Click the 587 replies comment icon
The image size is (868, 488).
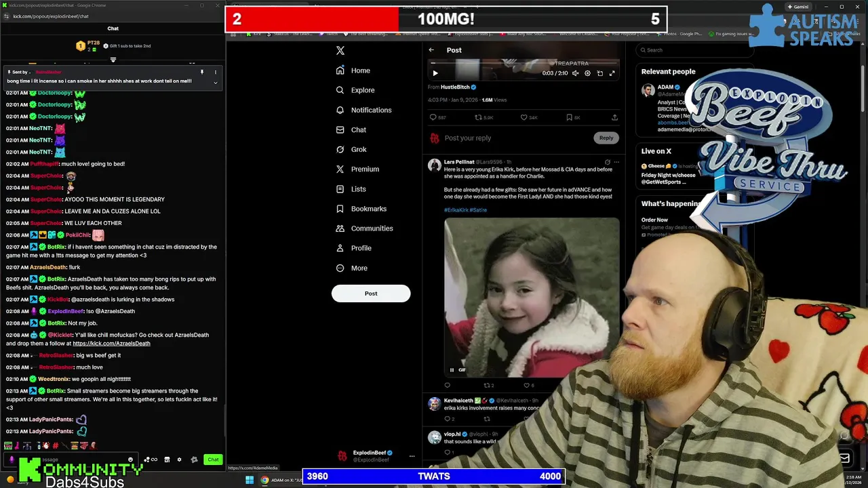click(433, 117)
